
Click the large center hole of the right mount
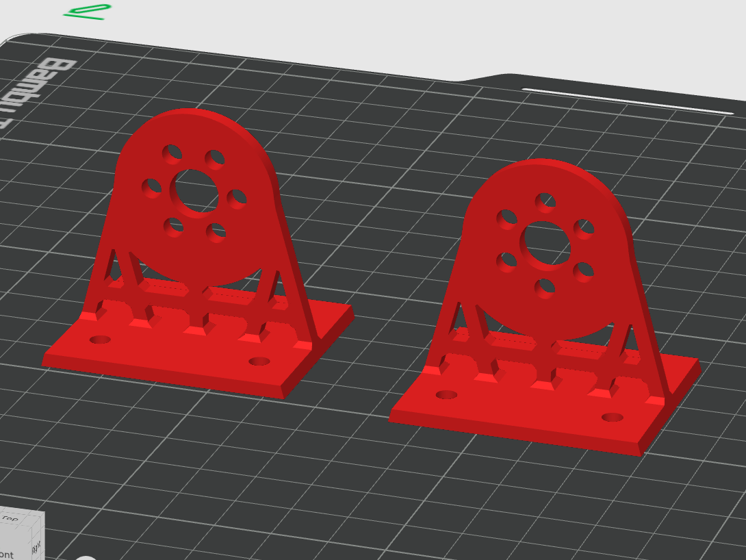point(545,244)
